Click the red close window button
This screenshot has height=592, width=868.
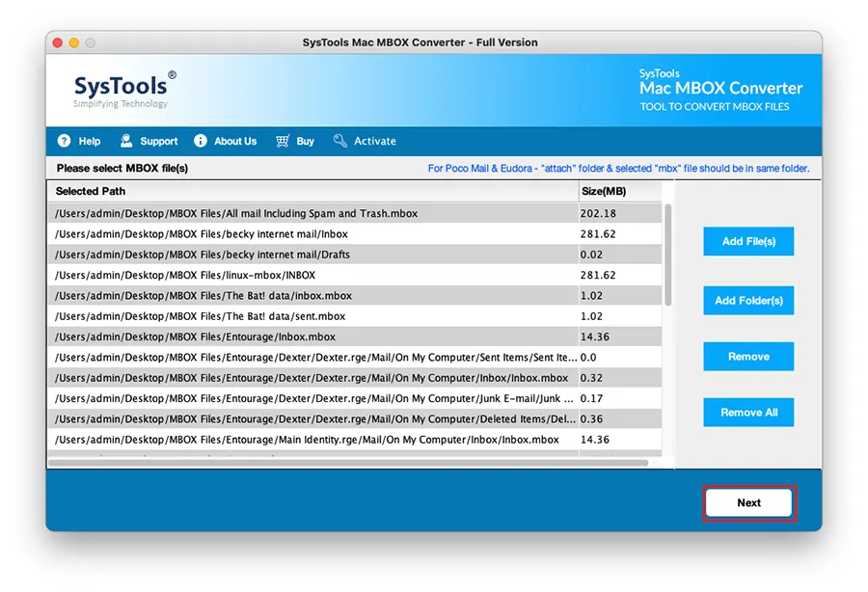point(58,42)
